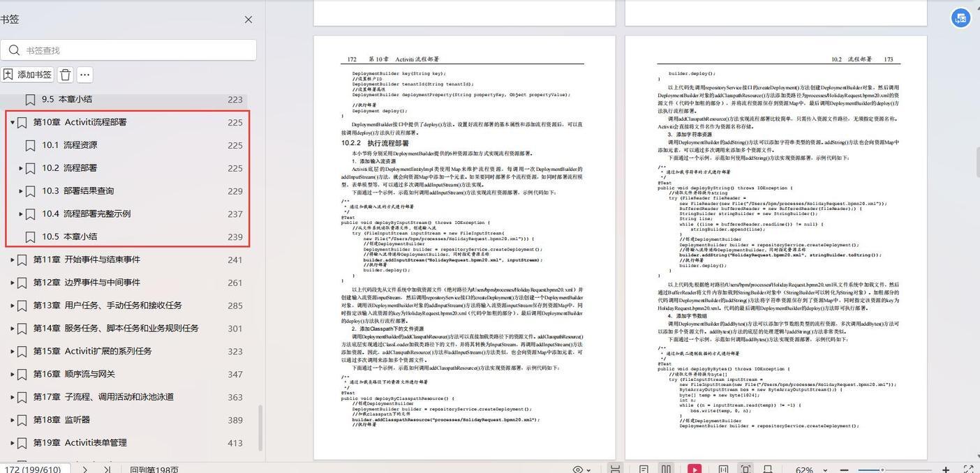The width and height of the screenshot is (980, 473).
Task: Expand 第11章 开始事件与结束事件
Action: click(12, 260)
